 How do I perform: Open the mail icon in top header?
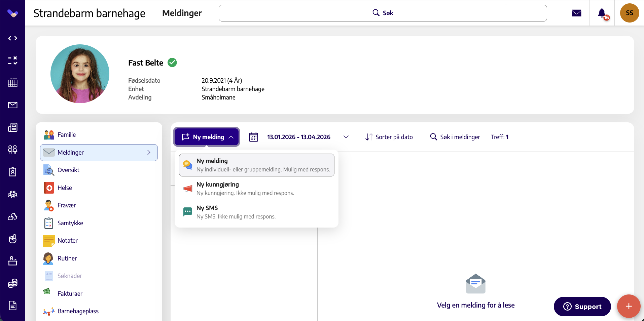click(576, 13)
